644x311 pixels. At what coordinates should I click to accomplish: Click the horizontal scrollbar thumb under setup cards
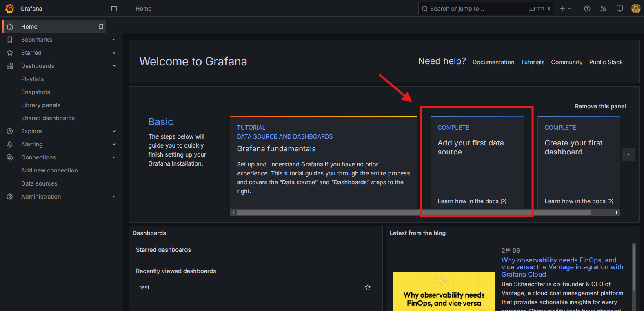413,213
